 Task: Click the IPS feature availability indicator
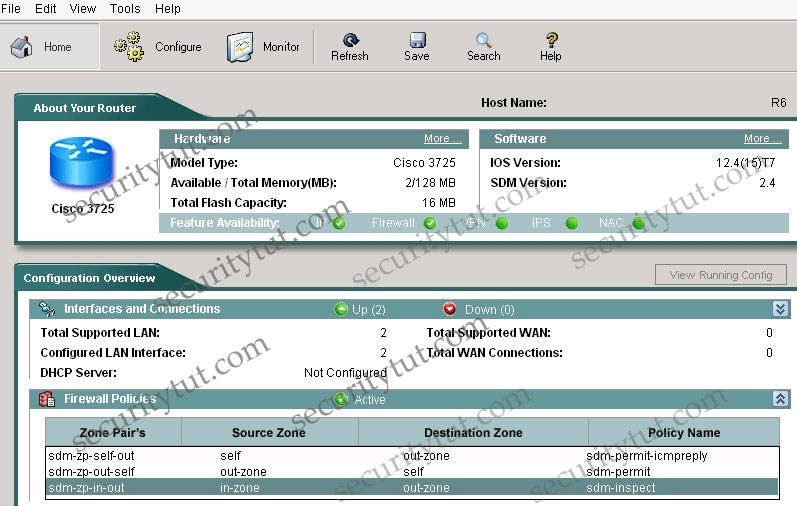coord(572,223)
